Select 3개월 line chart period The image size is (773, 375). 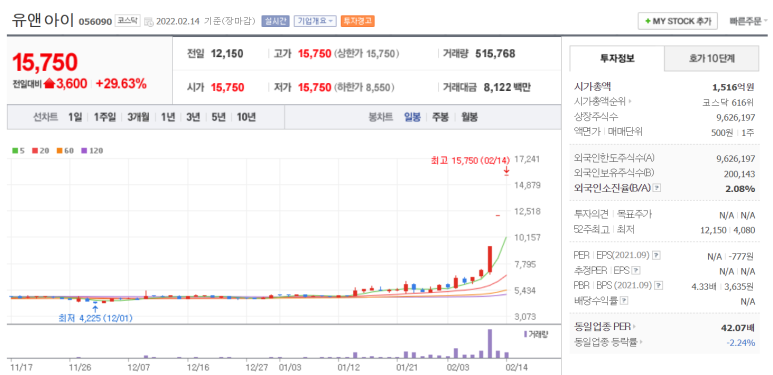(138, 117)
